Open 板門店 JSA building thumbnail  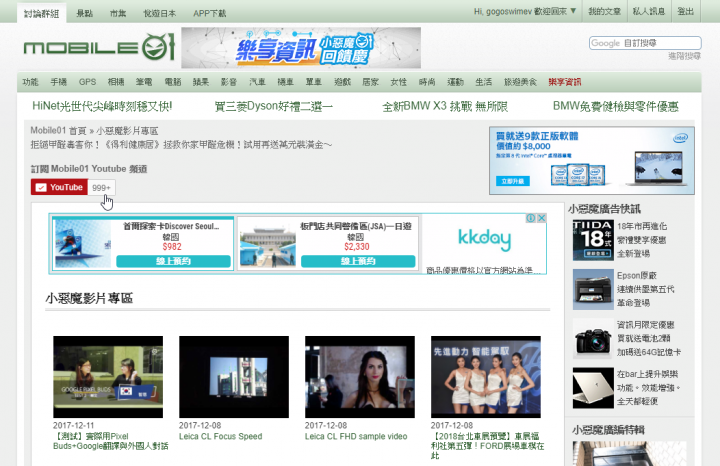coord(267,243)
